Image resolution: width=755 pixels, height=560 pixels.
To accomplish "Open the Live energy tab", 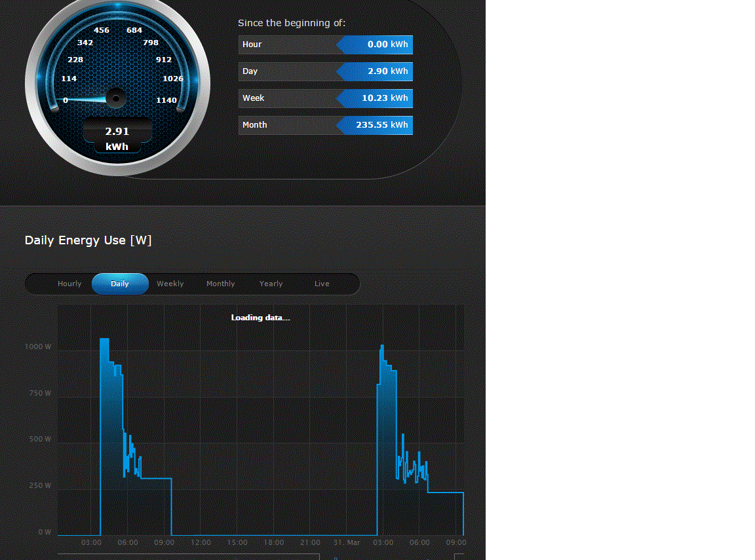I will 322,284.
